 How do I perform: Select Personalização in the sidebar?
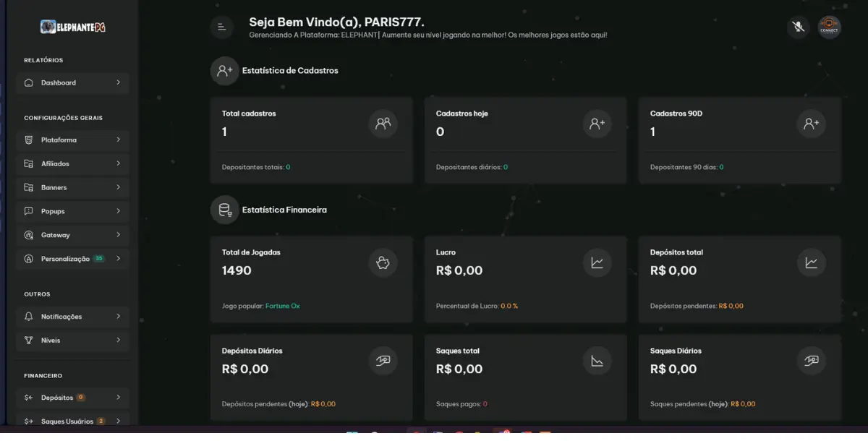coord(65,259)
